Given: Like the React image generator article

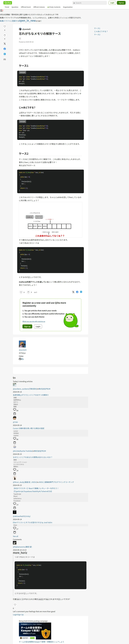Looking at the screenshot, I should pos(15,504).
